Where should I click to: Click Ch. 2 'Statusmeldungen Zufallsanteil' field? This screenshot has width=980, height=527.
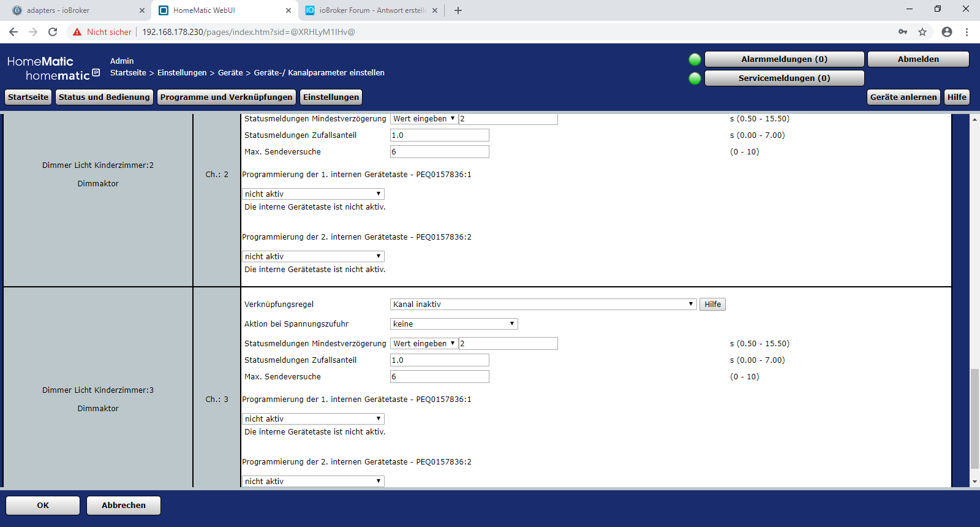click(440, 135)
